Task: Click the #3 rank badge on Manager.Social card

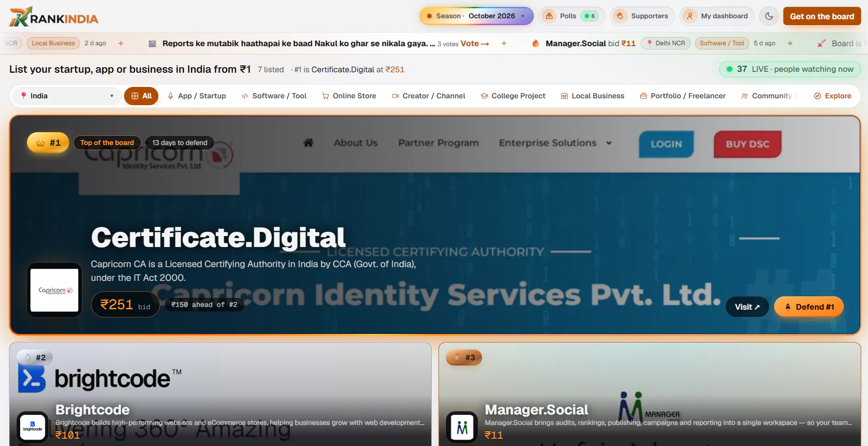Action: pyautogui.click(x=464, y=358)
